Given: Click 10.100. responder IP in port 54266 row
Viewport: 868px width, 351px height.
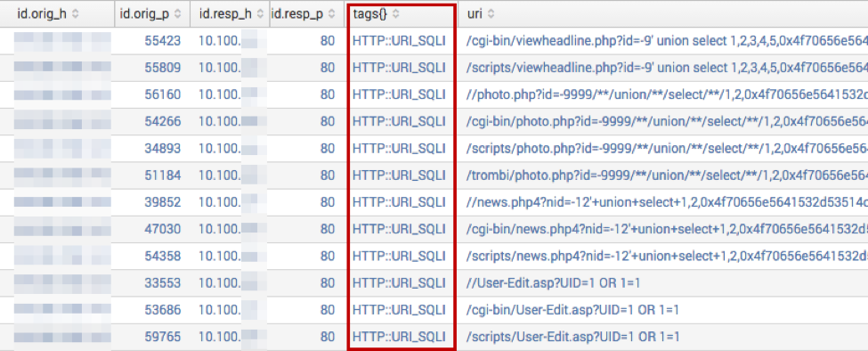Looking at the screenshot, I should 220,121.
